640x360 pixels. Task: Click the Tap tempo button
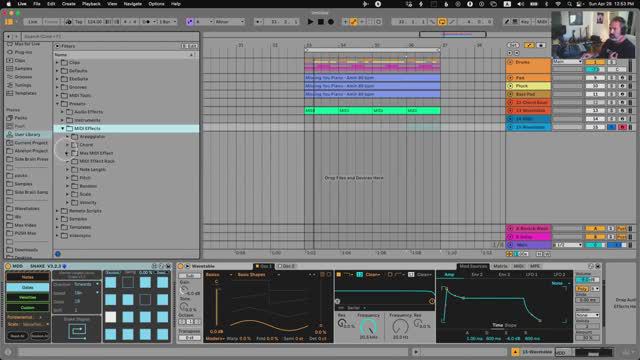coord(79,22)
